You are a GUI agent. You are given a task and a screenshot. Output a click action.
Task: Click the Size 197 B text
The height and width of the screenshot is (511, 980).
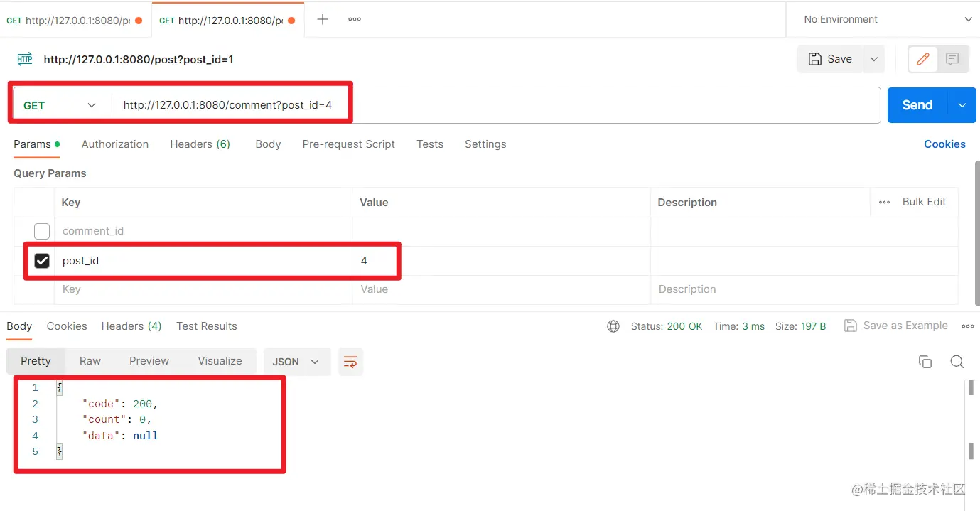(x=800, y=326)
